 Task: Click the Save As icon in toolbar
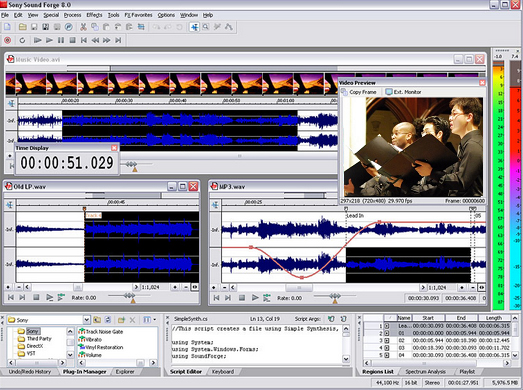(46, 27)
